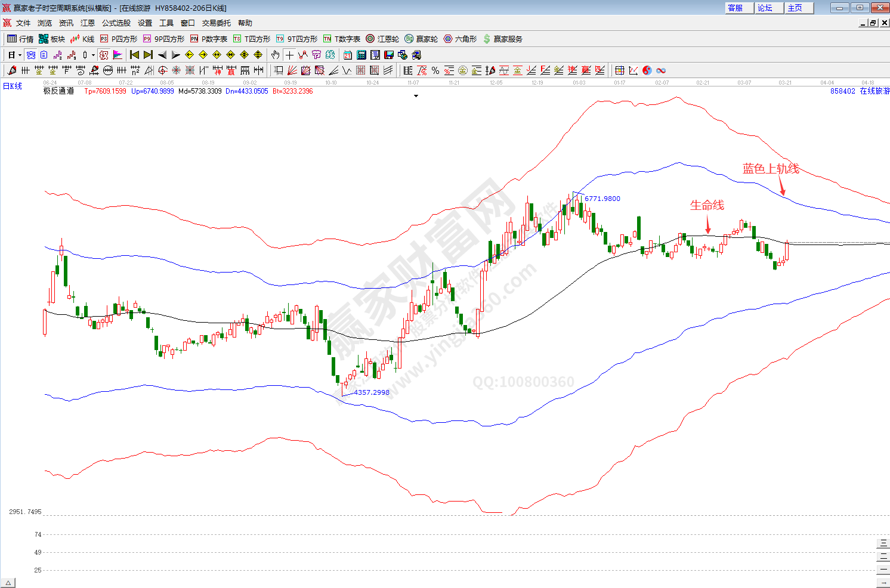The image size is (890, 588).
Task: Click the percent sign tool icon
Action: pyautogui.click(x=435, y=70)
